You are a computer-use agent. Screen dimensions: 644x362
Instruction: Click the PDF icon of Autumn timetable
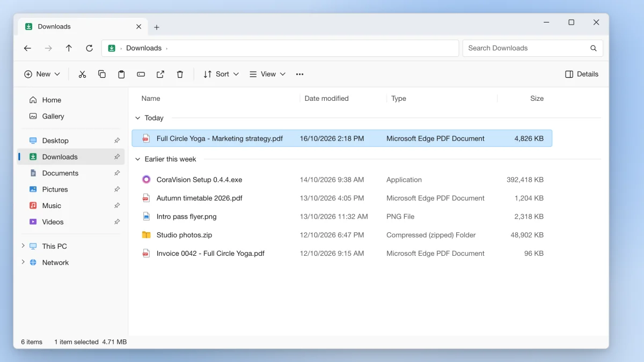point(146,198)
